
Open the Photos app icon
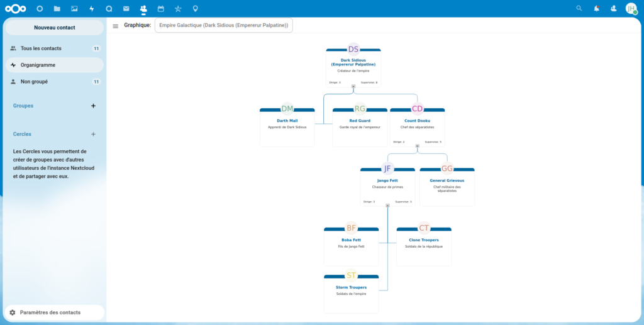tap(74, 9)
